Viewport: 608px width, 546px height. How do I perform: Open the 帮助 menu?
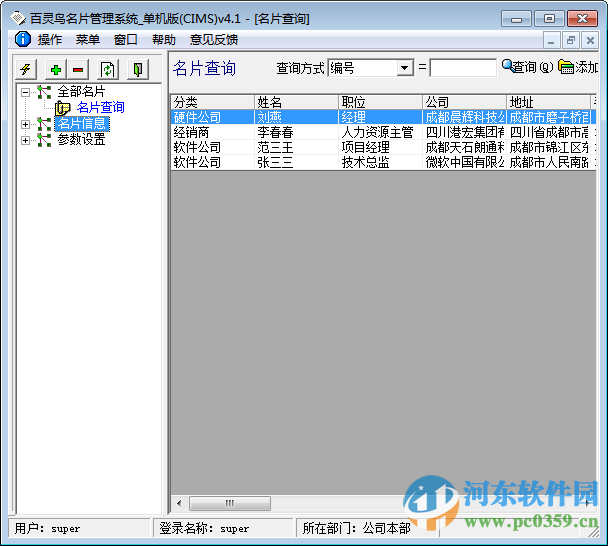click(x=164, y=40)
